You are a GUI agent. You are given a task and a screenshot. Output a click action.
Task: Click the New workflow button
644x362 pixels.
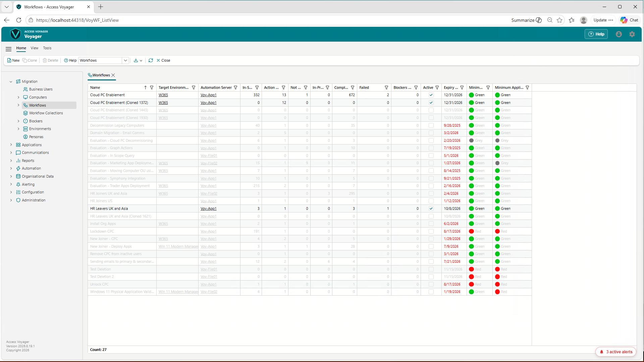coord(13,61)
